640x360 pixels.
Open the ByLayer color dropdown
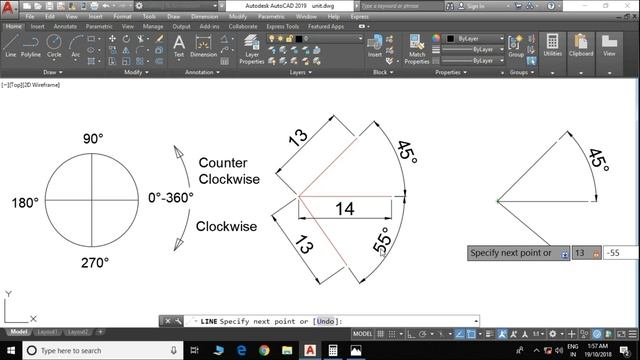point(502,38)
